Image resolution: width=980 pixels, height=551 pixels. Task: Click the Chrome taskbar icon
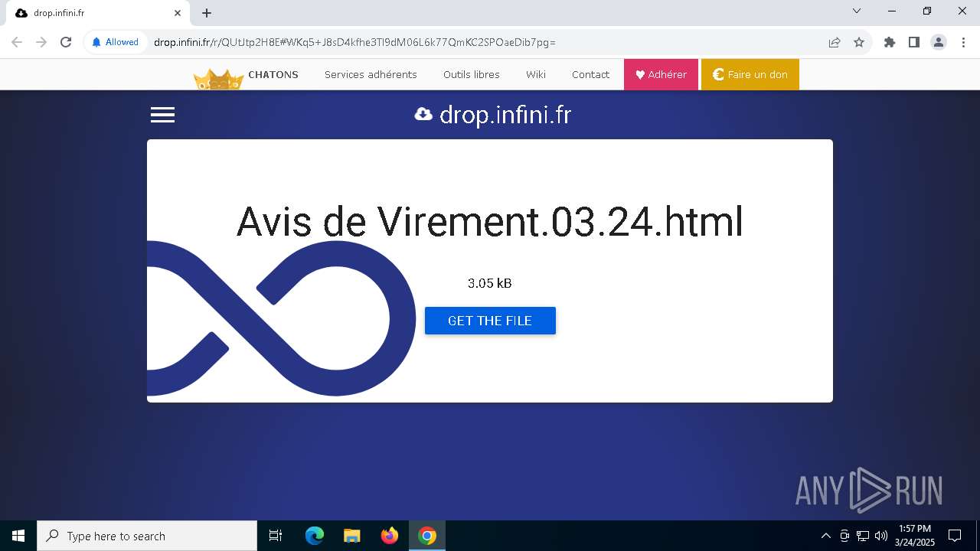coord(427,536)
